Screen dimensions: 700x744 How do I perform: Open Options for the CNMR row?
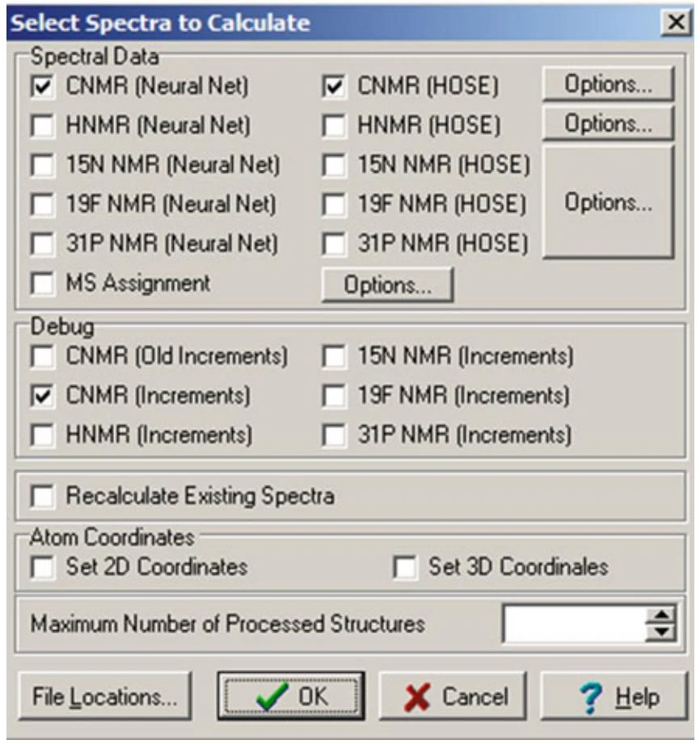(x=609, y=84)
